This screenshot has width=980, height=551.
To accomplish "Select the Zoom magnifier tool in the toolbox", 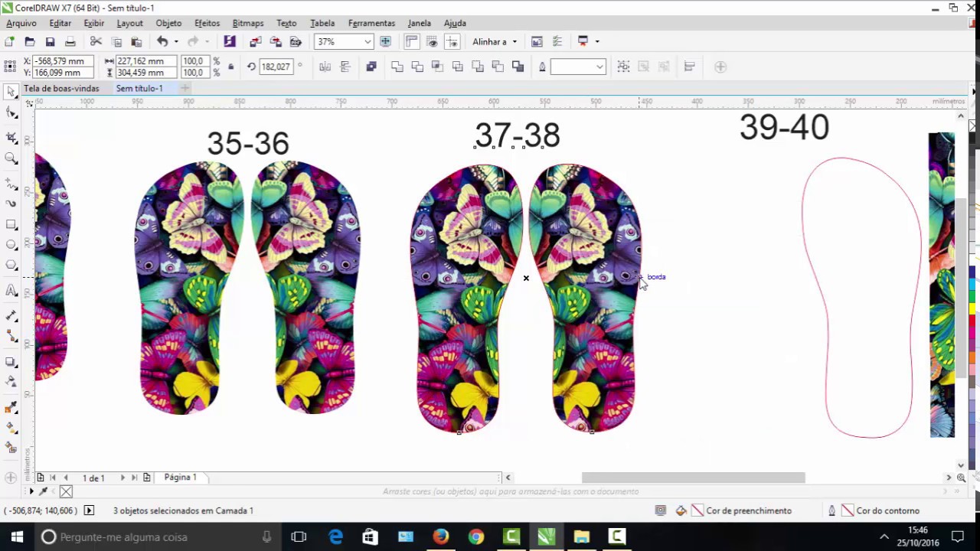I will (x=11, y=158).
